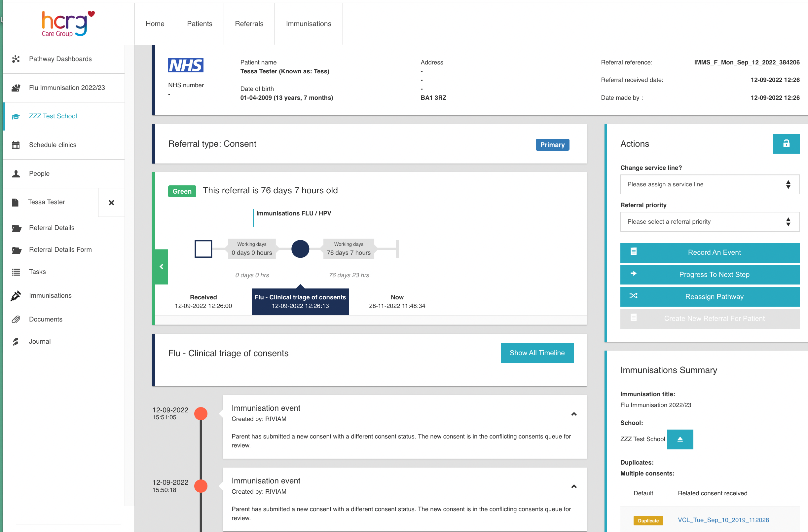Viewport: 808px width, 532px height.
Task: Open the Referral priority dropdown
Action: pos(709,222)
